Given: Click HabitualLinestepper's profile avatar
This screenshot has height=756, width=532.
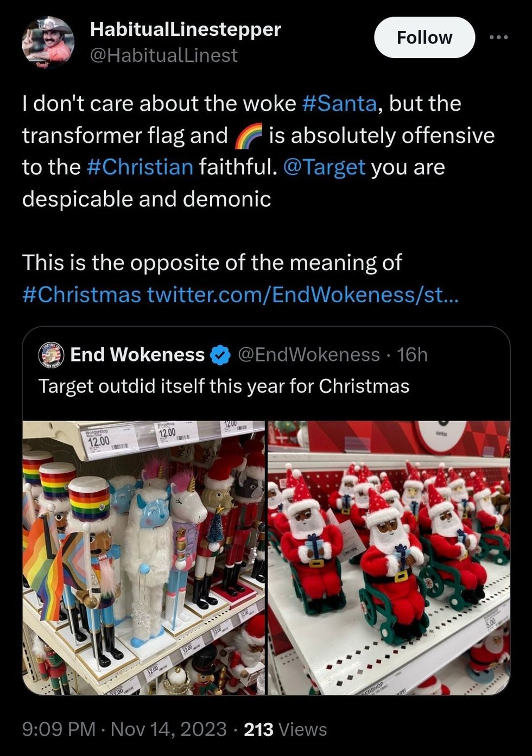Looking at the screenshot, I should (x=48, y=42).
